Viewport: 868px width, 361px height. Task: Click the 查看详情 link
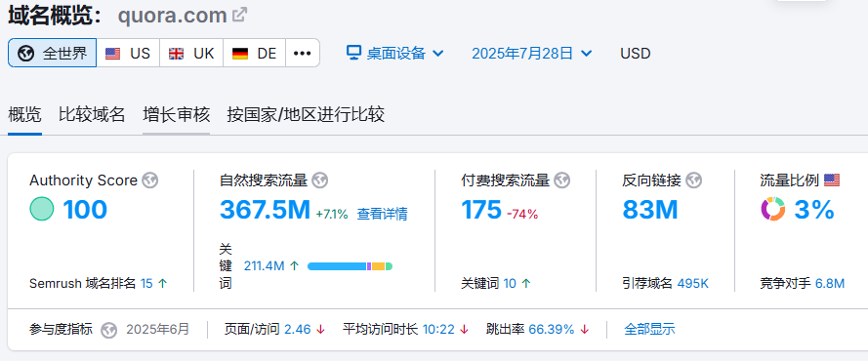pyautogui.click(x=382, y=214)
